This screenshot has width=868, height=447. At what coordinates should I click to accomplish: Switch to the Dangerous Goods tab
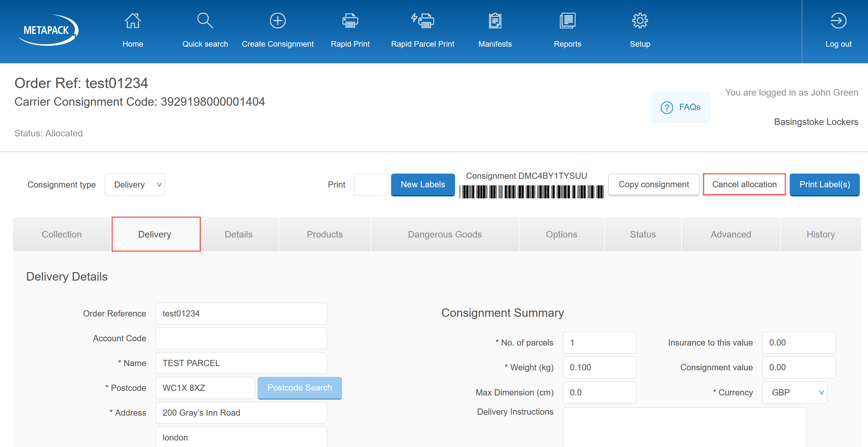pos(444,235)
